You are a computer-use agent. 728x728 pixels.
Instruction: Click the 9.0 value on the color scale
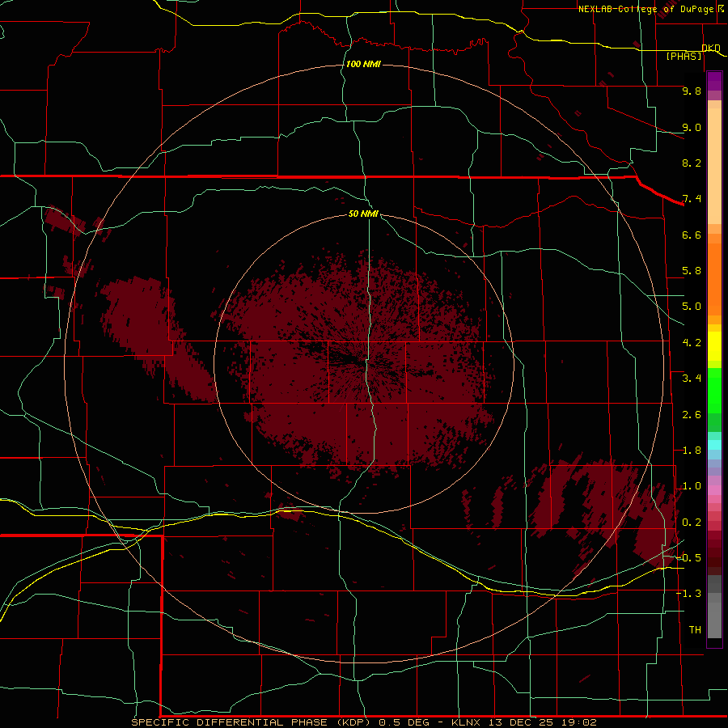[x=692, y=127]
